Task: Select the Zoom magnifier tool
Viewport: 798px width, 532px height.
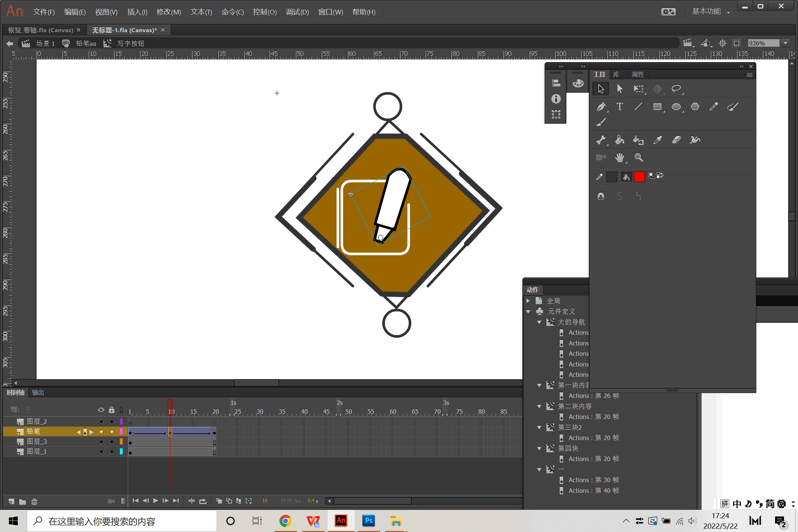Action: [x=639, y=158]
